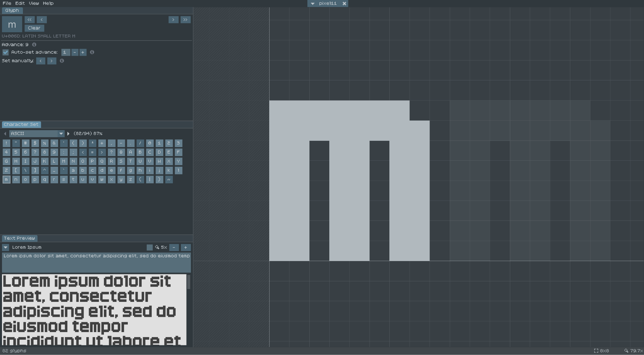This screenshot has width=644, height=355.
Task: Decrease the Auto-set advance value with minus
Action: [74, 52]
